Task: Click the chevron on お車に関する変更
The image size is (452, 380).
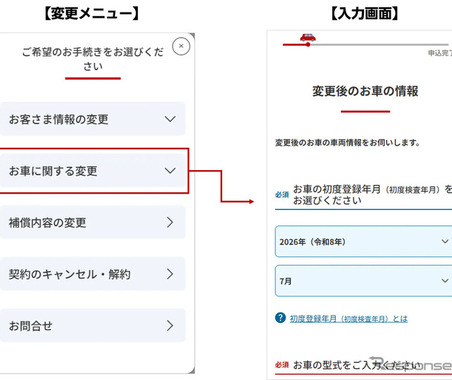Action: [x=170, y=171]
